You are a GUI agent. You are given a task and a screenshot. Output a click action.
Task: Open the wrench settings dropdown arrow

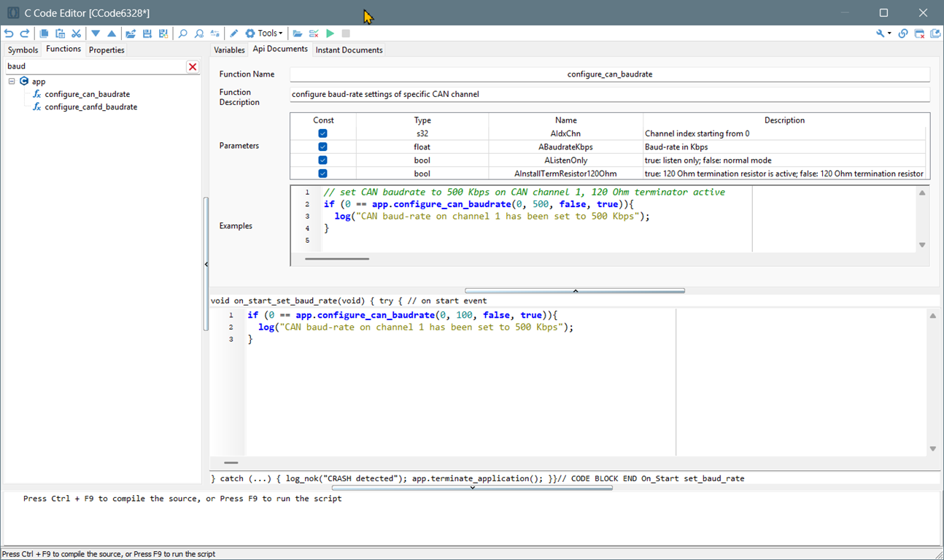889,34
